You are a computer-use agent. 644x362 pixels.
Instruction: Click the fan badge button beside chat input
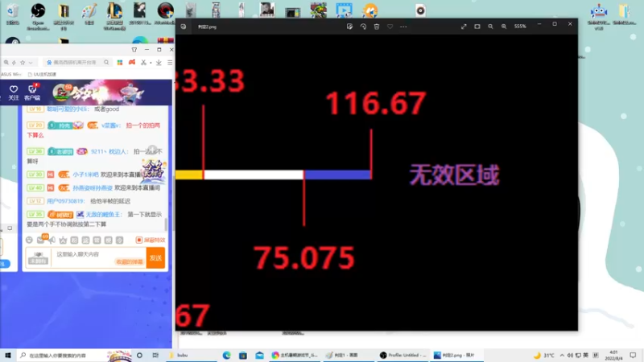pyautogui.click(x=38, y=258)
